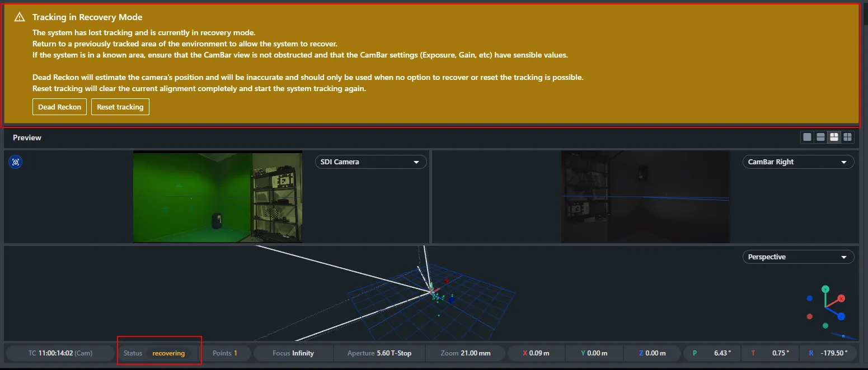Click the CamBar Right dark preview image
The height and width of the screenshot is (370, 868).
coord(646,197)
